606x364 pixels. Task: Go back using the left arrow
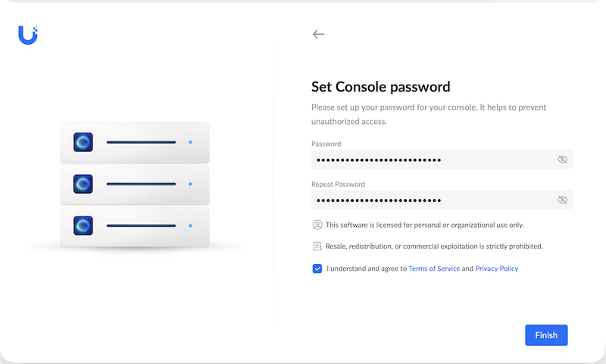pos(318,34)
